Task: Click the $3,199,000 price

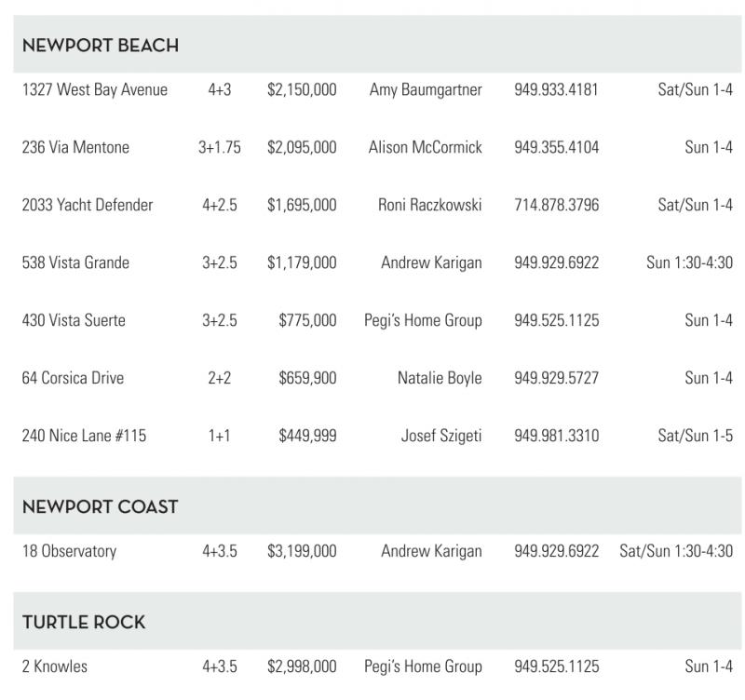Action: point(302,552)
